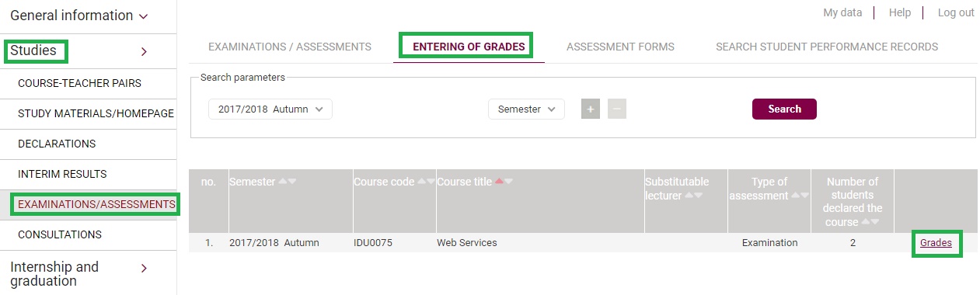Viewport: 980px width, 295px height.
Task: Open the Semester parameter dropdown
Action: (526, 109)
